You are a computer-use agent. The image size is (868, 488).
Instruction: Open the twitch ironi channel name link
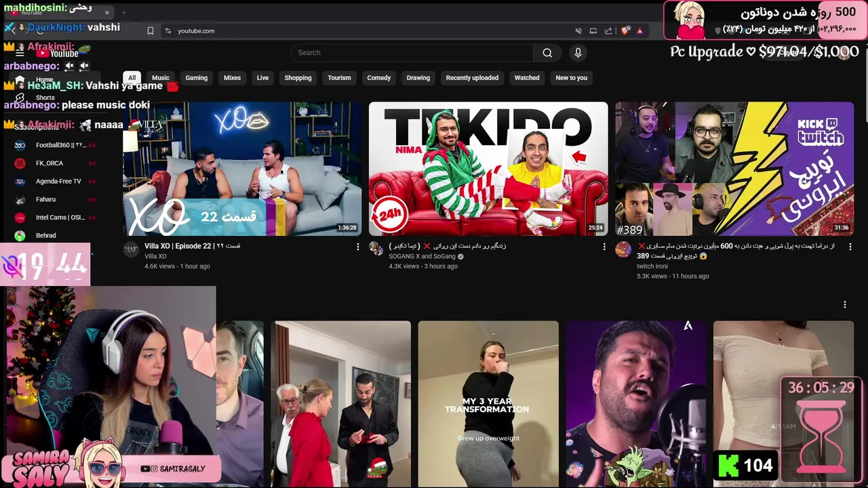click(x=652, y=266)
